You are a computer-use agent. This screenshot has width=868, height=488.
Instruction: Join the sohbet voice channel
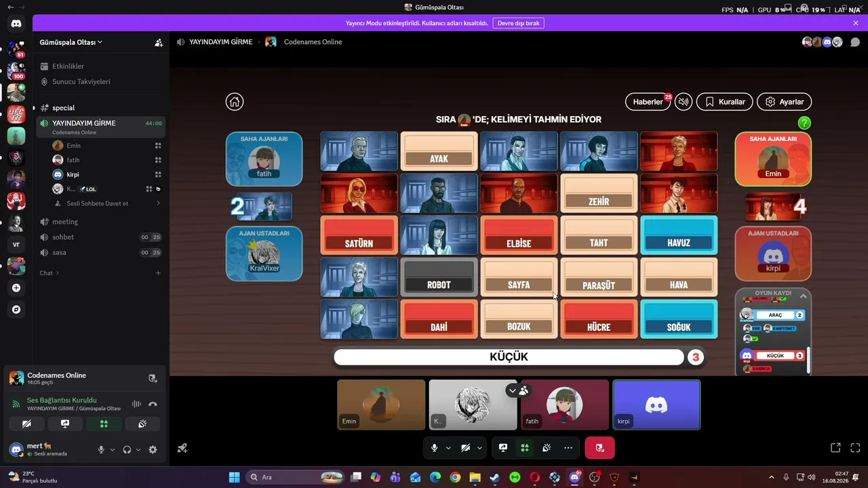[100, 237]
